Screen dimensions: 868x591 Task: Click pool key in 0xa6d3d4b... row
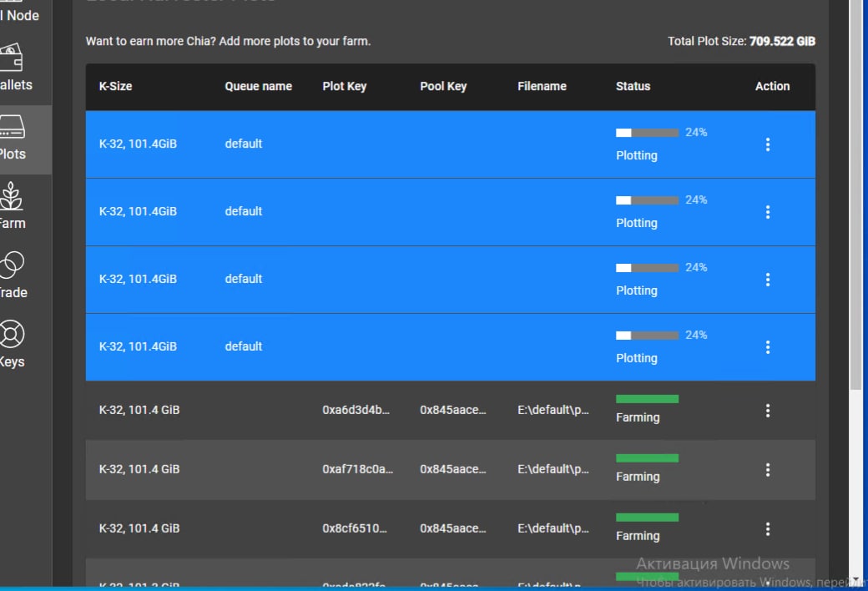453,410
